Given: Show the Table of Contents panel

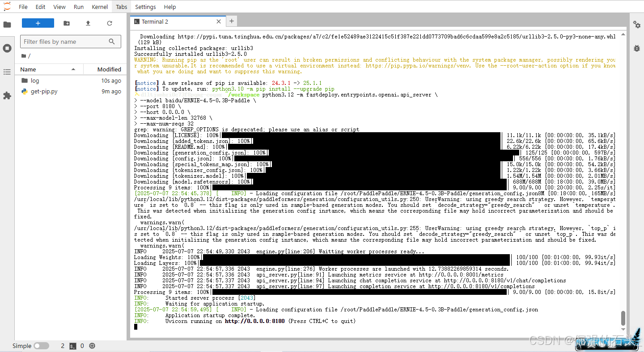Looking at the screenshot, I should (7, 72).
